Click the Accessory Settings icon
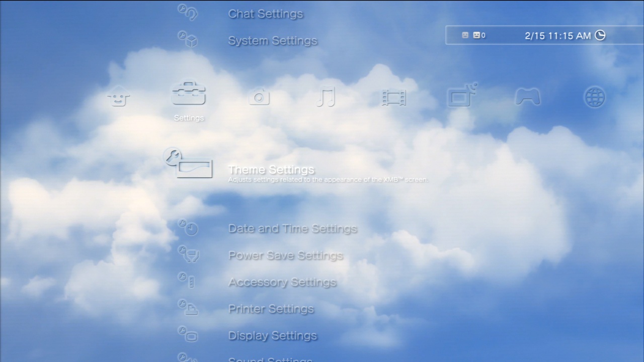Screen dimensions: 644x362 pyautogui.click(x=187, y=280)
